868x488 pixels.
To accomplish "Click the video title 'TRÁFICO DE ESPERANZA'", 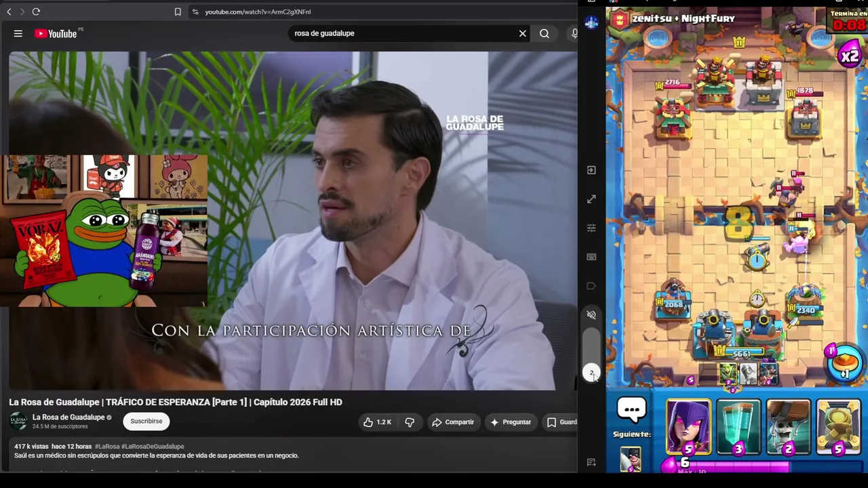I will tap(176, 402).
